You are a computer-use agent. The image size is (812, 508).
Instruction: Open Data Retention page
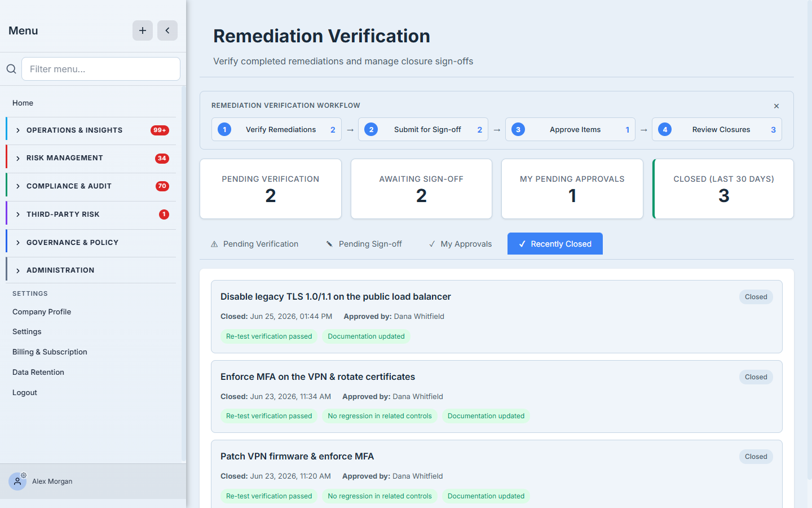(x=38, y=372)
